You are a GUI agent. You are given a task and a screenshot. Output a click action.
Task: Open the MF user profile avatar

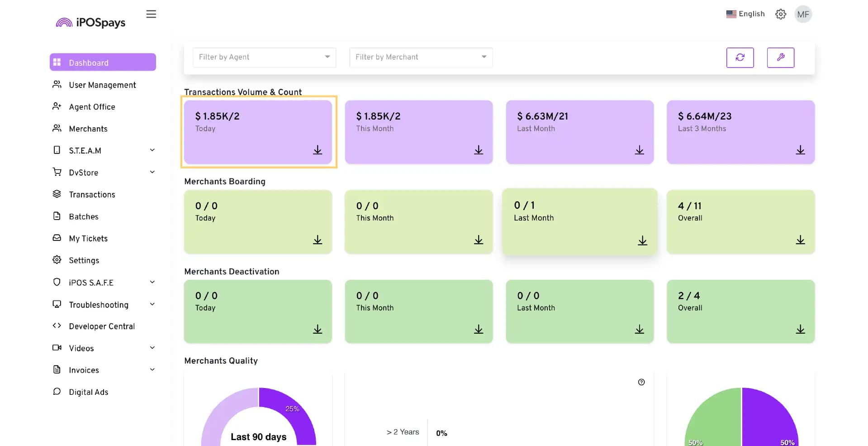(x=803, y=14)
